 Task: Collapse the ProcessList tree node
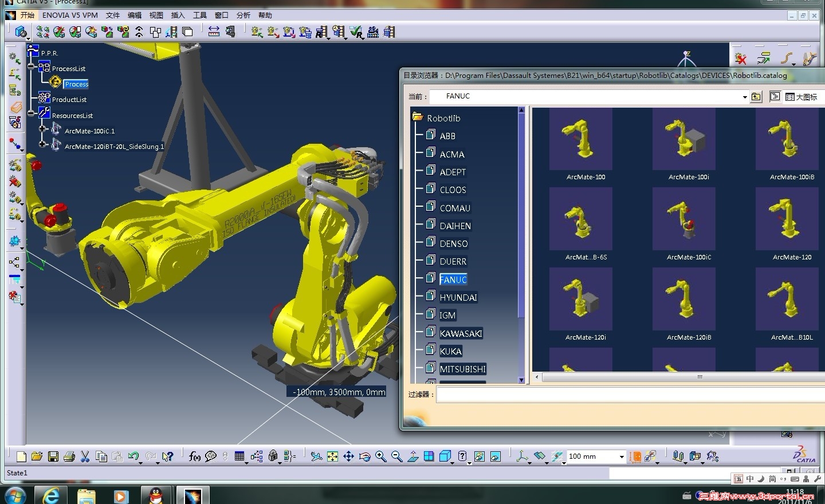32,66
